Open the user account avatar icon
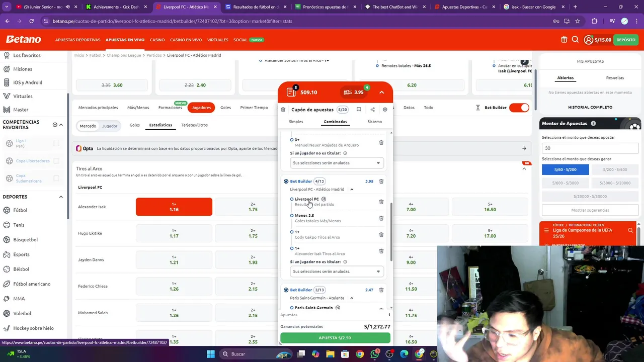644x362 pixels. [588, 40]
